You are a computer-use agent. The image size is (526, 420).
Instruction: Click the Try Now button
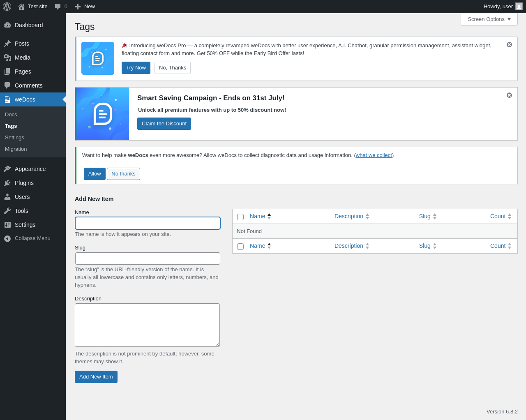tap(136, 68)
